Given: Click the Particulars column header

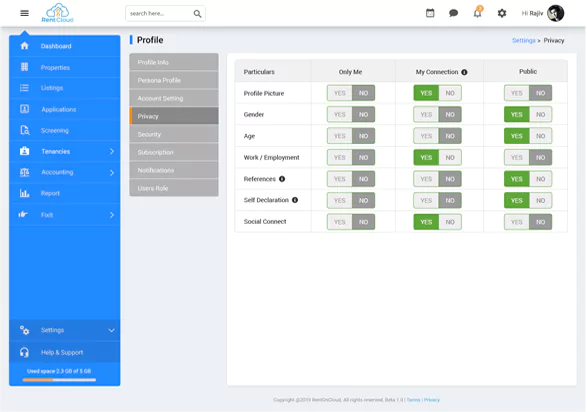Looking at the screenshot, I should pyautogui.click(x=259, y=72).
